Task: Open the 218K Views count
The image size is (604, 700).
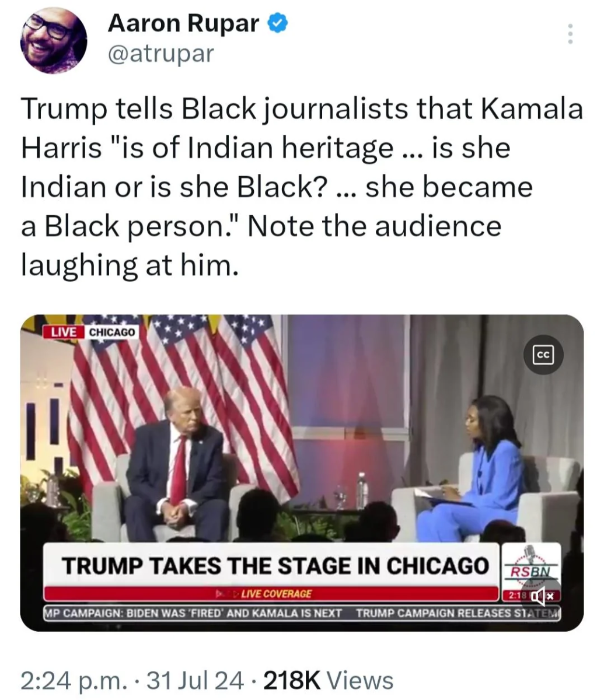Action: click(x=329, y=680)
